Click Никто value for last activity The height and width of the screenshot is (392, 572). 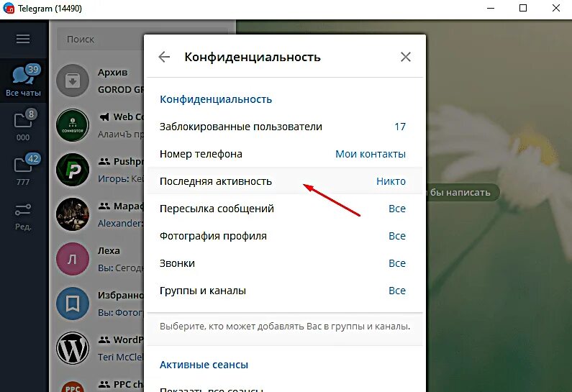(391, 181)
